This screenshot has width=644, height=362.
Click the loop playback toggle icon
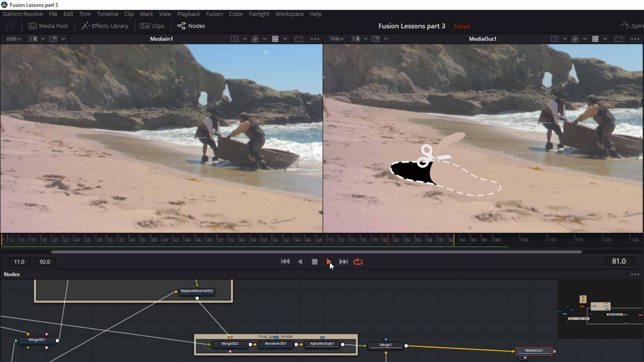[358, 261]
